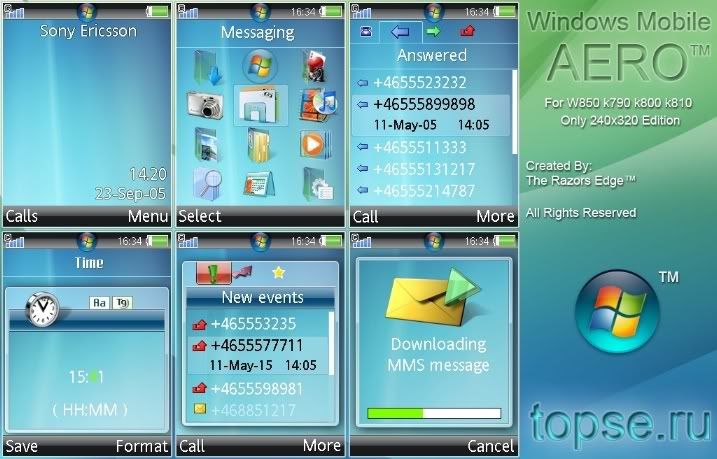Click the battery icon on the standby screen
Image resolution: width=717 pixels, height=459 pixels.
(158, 11)
